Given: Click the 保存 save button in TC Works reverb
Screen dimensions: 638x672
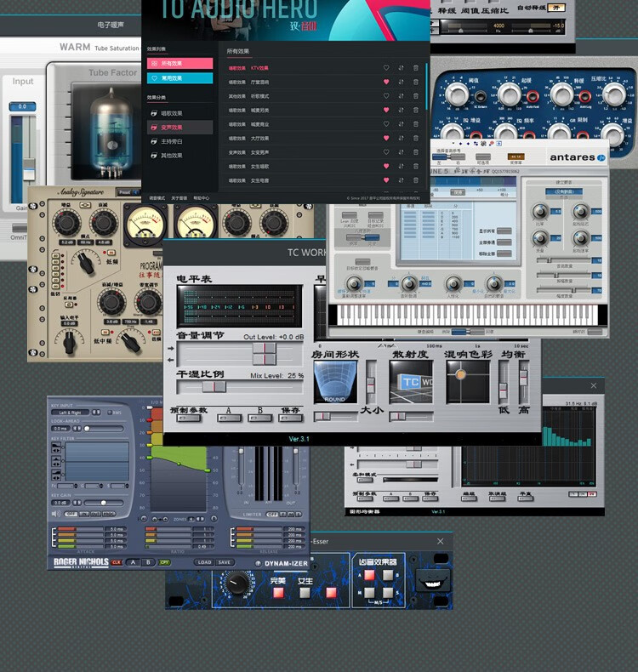Looking at the screenshot, I should pyautogui.click(x=291, y=419).
